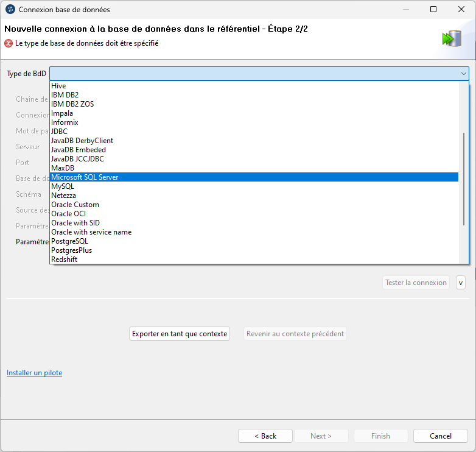Open the Installer un pilote link
The height and width of the screenshot is (452, 476).
click(x=34, y=373)
